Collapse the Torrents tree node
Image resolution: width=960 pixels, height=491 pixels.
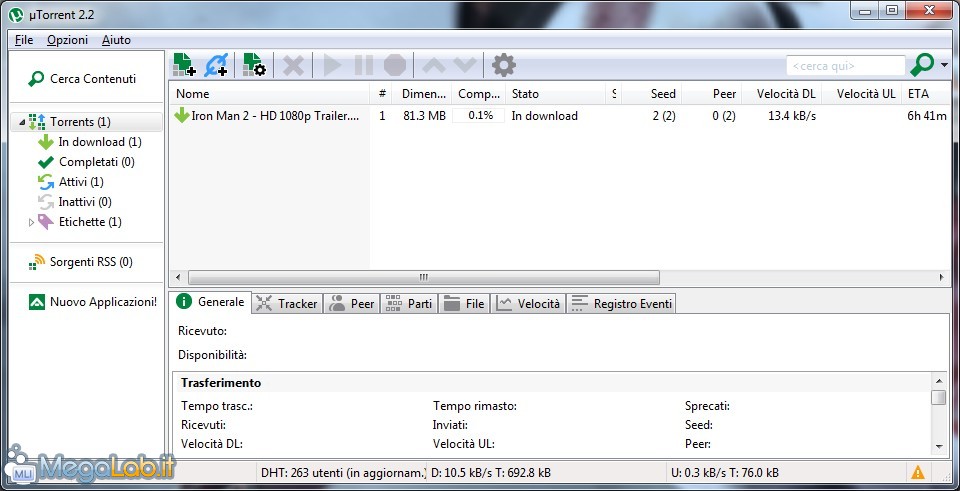click(22, 122)
